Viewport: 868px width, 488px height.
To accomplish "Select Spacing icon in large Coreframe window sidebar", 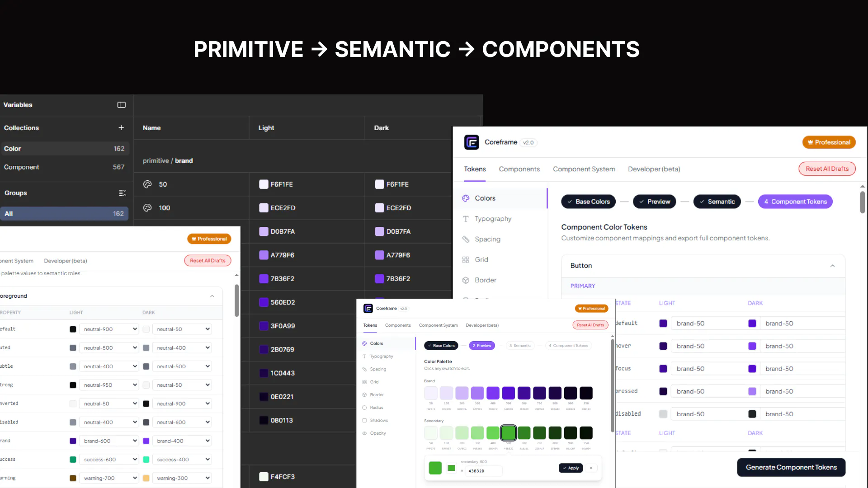I will click(x=466, y=239).
